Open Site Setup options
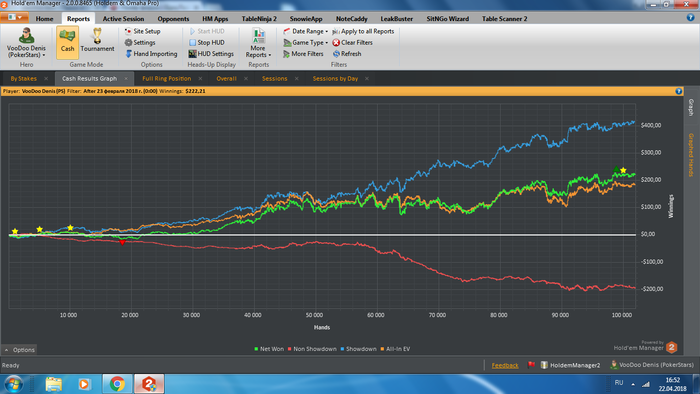700x394 pixels. point(142,31)
